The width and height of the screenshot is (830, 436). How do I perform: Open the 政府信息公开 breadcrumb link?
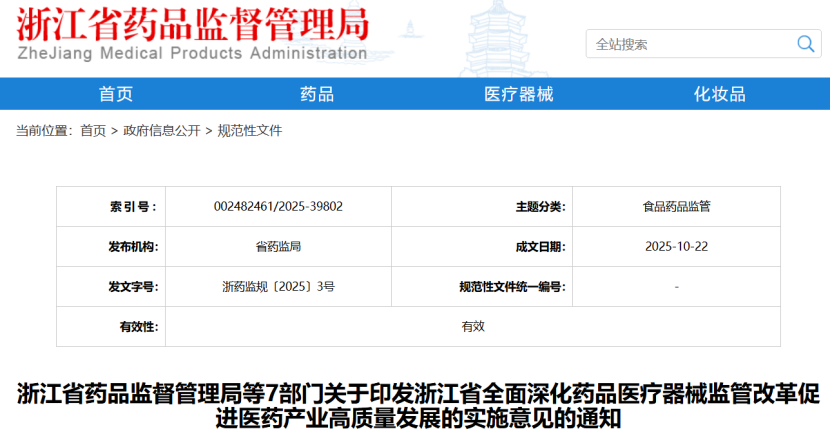click(162, 131)
